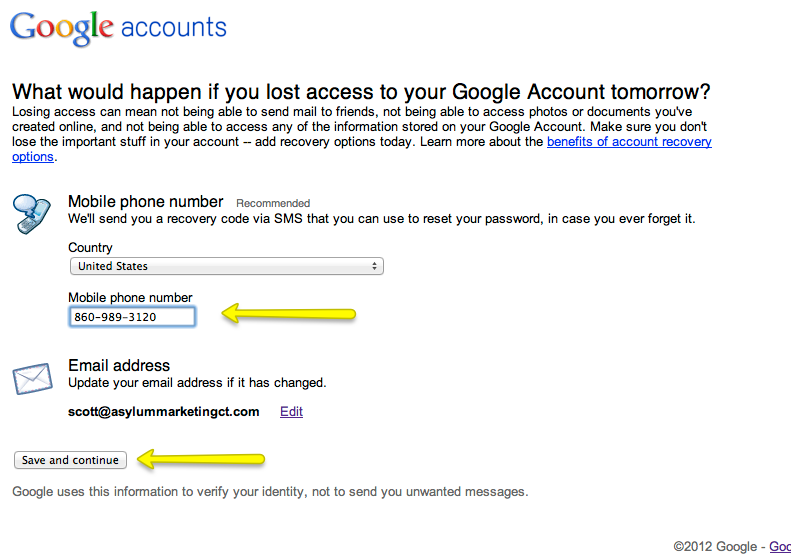This screenshot has width=791, height=558.
Task: Click the "Google uses this information" notice
Action: pos(269,491)
